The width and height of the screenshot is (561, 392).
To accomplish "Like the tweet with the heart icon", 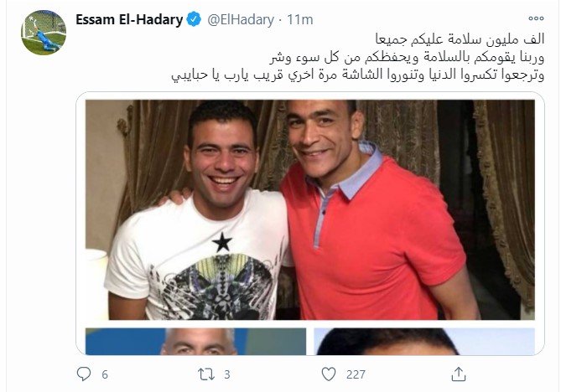I will [x=329, y=374].
